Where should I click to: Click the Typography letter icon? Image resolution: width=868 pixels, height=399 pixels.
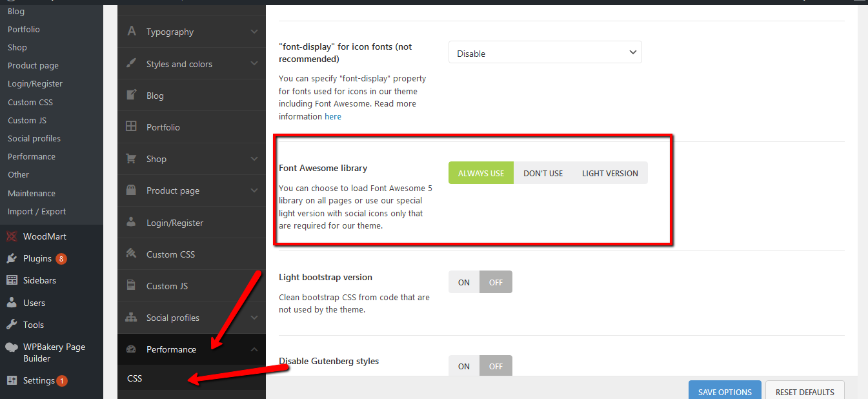click(x=132, y=31)
